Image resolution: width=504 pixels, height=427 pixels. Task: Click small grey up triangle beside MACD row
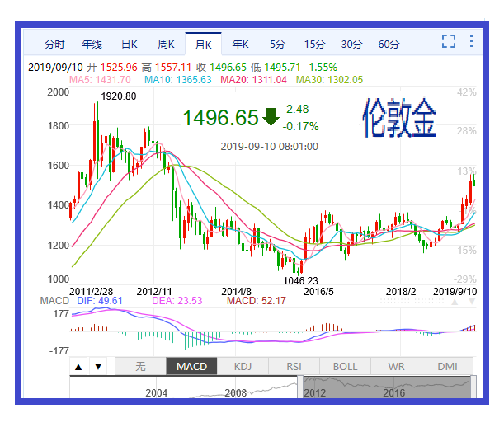point(455,302)
